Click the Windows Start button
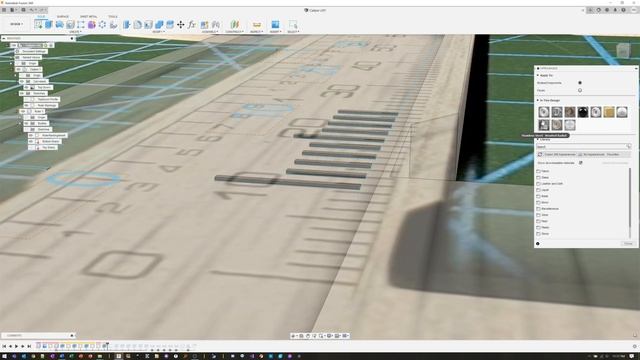Viewport: 640px width, 360px height. [4, 356]
